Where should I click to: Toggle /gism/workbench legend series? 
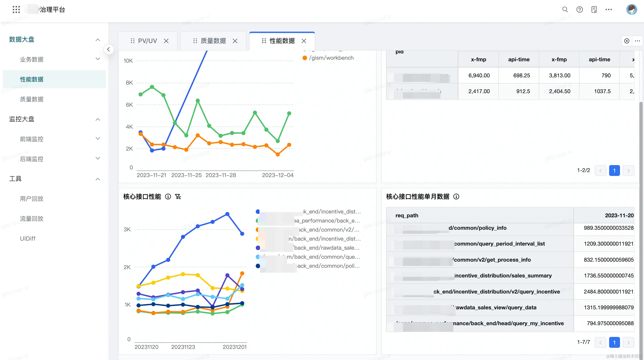(328, 58)
